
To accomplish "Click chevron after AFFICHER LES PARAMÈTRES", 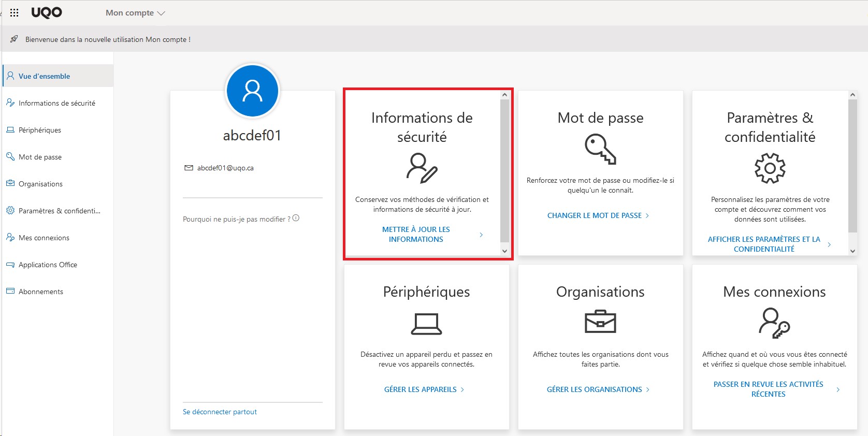I will pos(829,244).
